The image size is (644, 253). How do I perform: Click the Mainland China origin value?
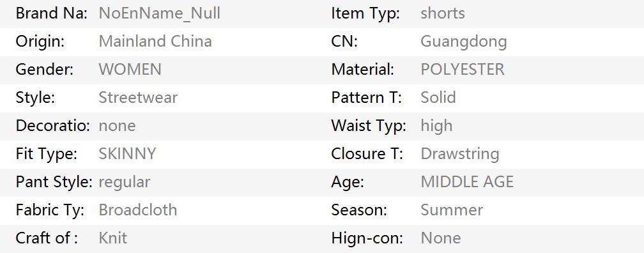[x=155, y=42]
